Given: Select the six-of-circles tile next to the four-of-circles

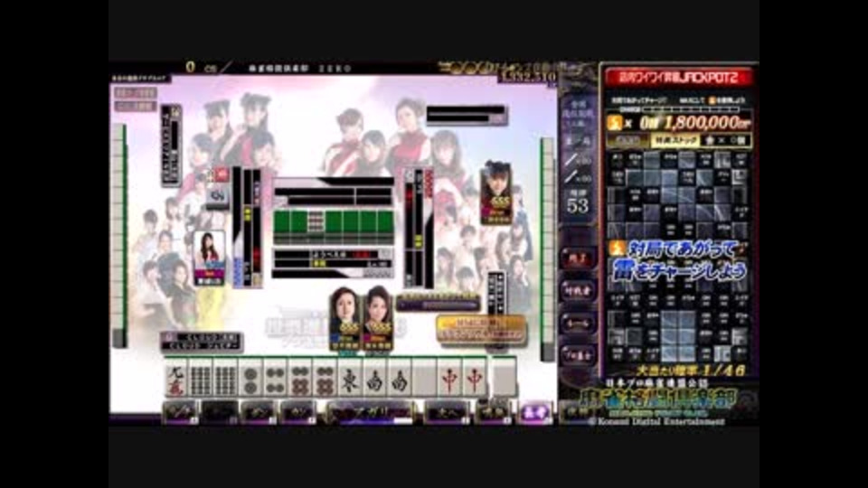Looking at the screenshot, I should 301,378.
